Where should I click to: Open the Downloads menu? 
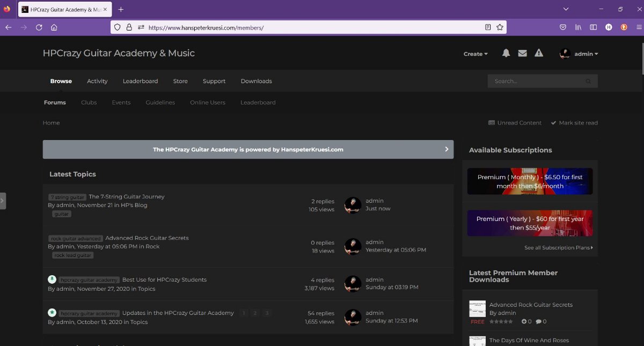256,81
